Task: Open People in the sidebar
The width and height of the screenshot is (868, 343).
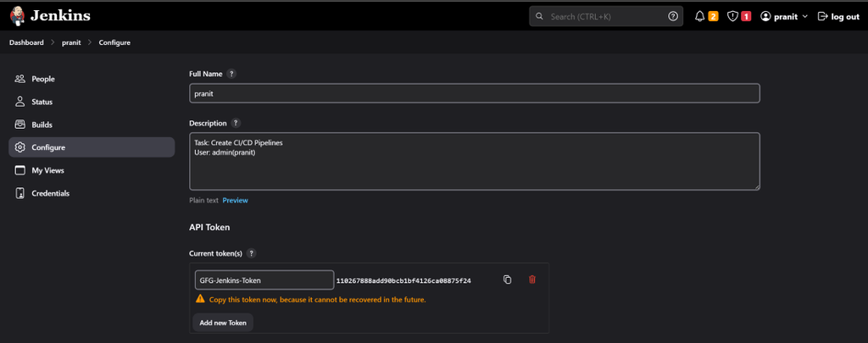Action: pos(92,79)
